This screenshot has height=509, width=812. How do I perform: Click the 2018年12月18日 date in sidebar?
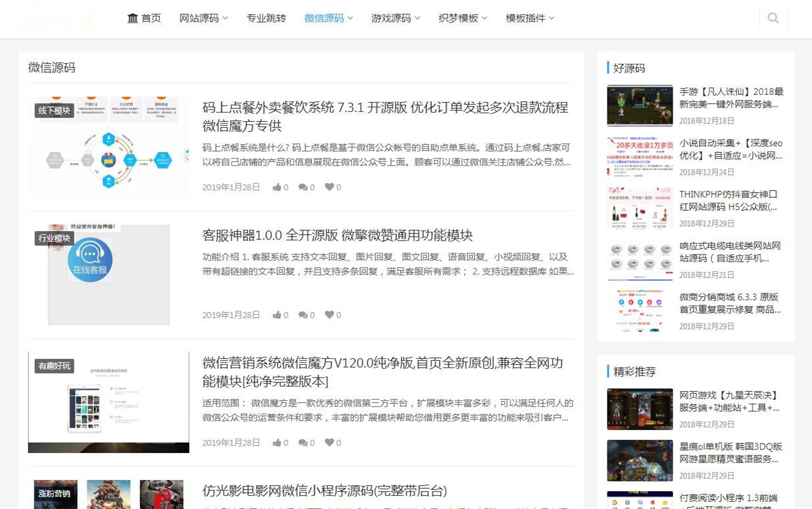707,121
